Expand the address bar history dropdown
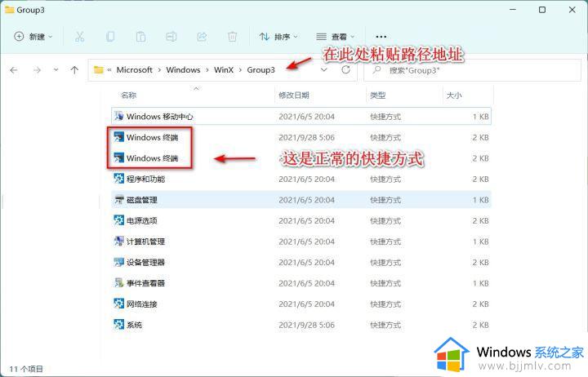The image size is (588, 377). pyautogui.click(x=324, y=69)
